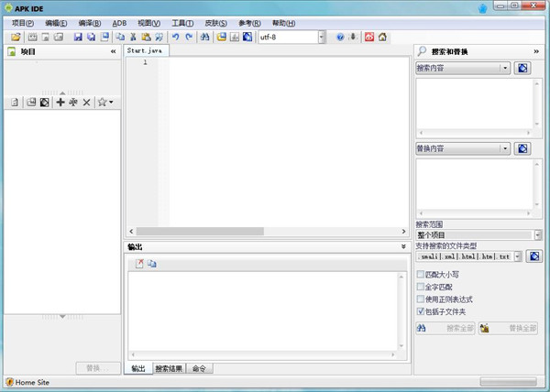550x392 pixels.
Task: Click the button beside 搜索内容 dropdown
Action: 522,68
